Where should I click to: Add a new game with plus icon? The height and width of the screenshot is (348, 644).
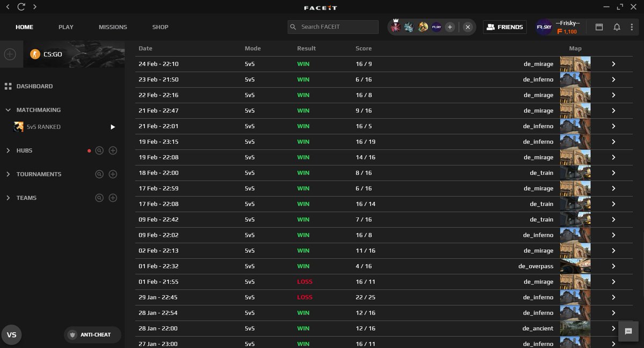tap(10, 54)
